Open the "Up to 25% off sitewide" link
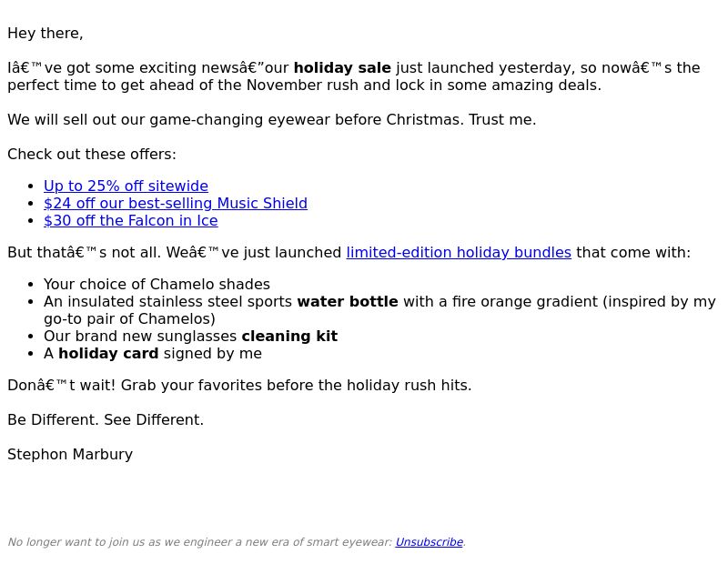 pos(126,186)
